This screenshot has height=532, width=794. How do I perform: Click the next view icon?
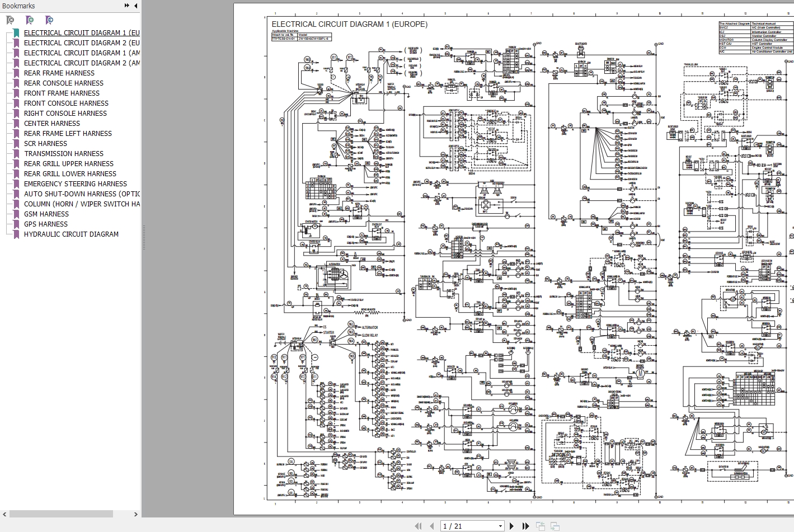coord(555,526)
